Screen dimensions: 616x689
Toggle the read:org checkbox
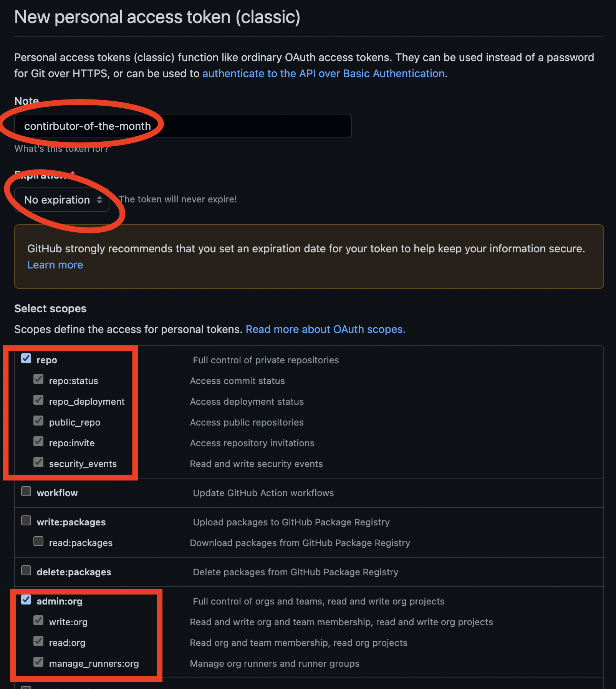[x=38, y=641]
